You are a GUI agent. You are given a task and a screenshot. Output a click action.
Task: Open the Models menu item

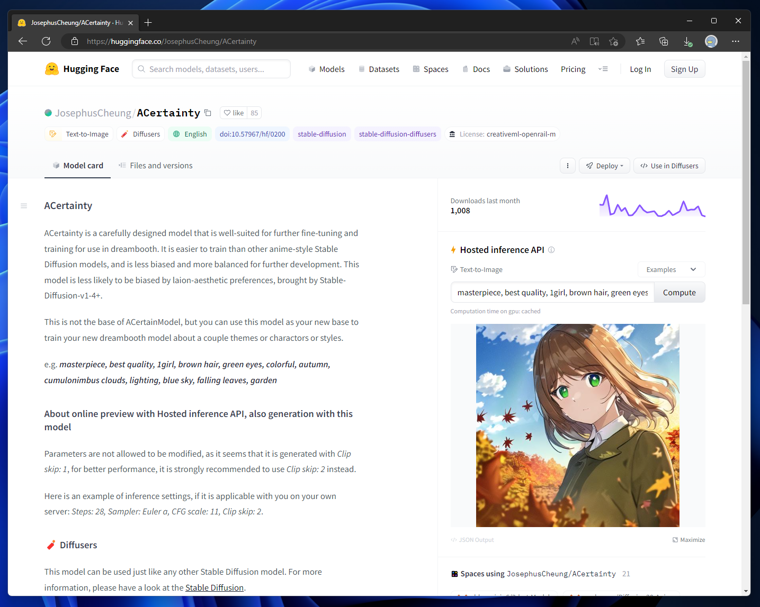[326, 69]
